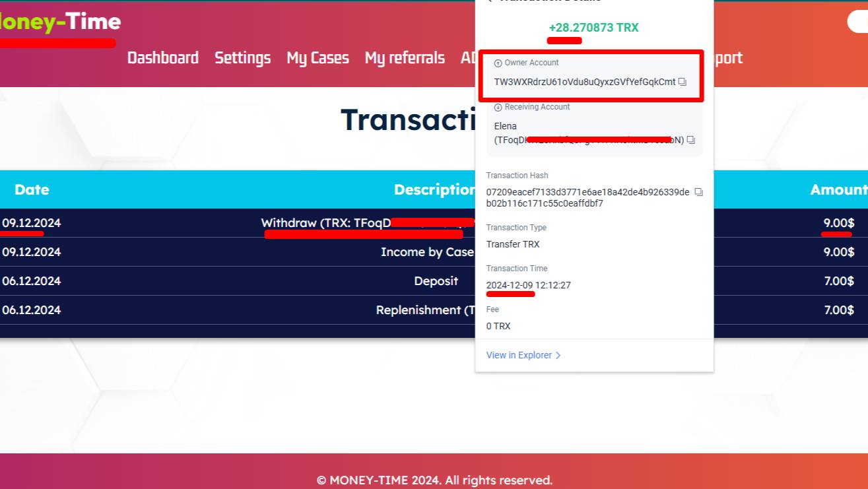
Task: Select the 7.00$ amount in Deposit row
Action: 839,281
